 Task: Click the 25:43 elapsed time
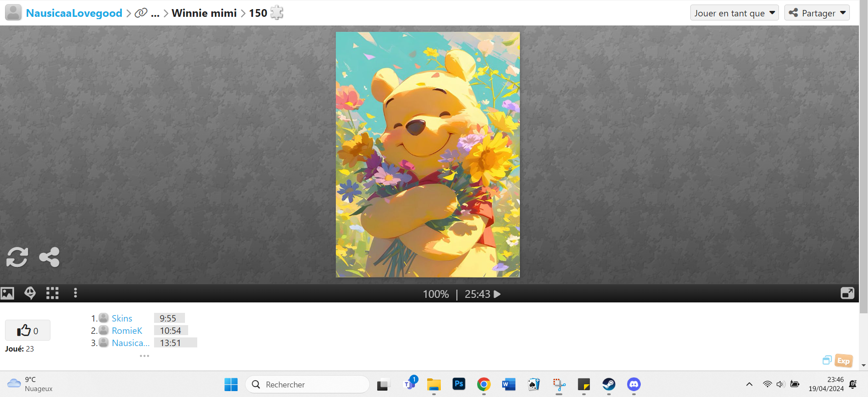coord(477,294)
